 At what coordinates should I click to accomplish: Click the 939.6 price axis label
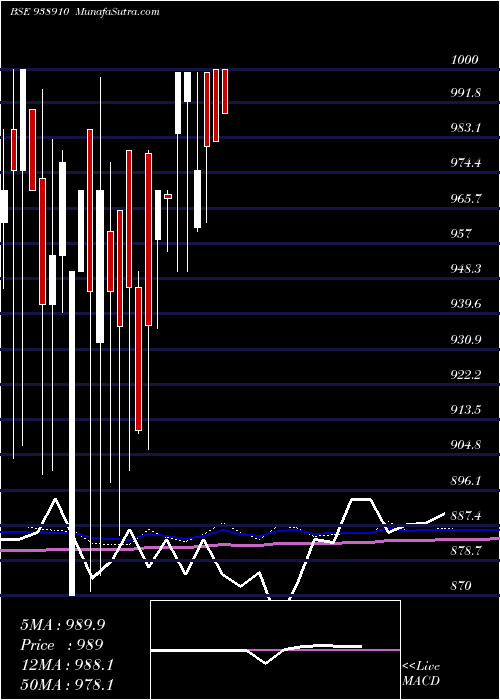[465, 304]
